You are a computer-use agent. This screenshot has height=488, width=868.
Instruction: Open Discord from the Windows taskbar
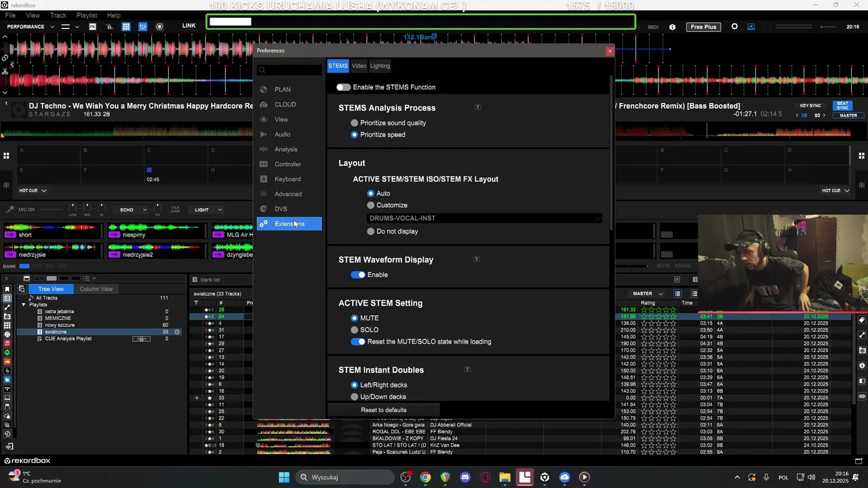pyautogui.click(x=465, y=477)
